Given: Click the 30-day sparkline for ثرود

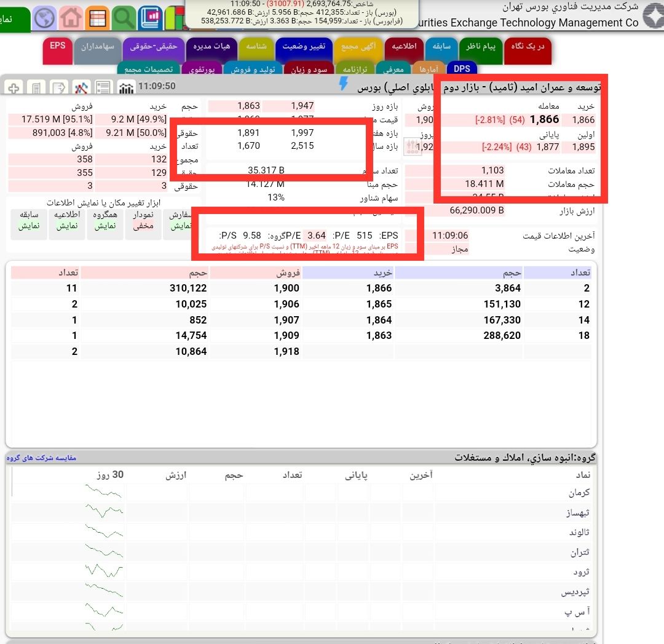Looking at the screenshot, I should pyautogui.click(x=104, y=571).
